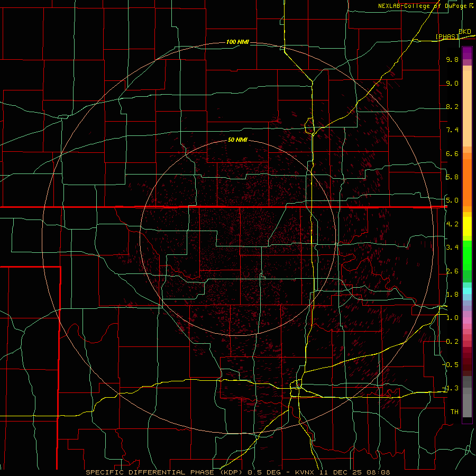The width and height of the screenshot is (476, 476).
Task: Click the purple top segment of color bar
Action: (x=467, y=53)
